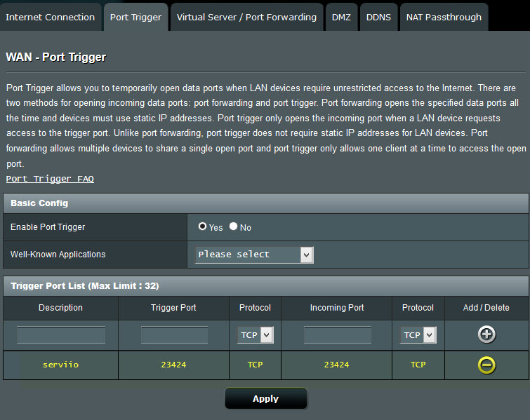Screen dimensions: 530x420
Task: Expand the incoming port Protocol dropdown
Action: coord(418,335)
